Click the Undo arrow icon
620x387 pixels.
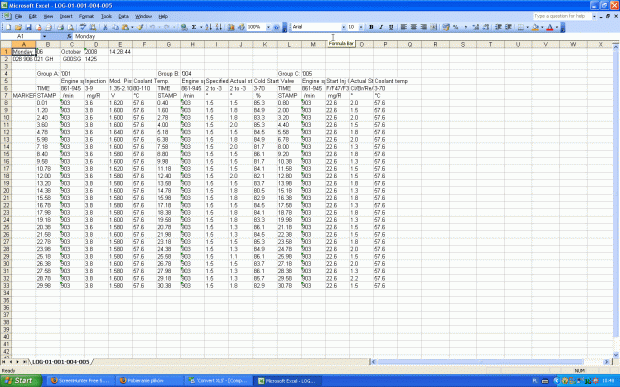(152, 27)
